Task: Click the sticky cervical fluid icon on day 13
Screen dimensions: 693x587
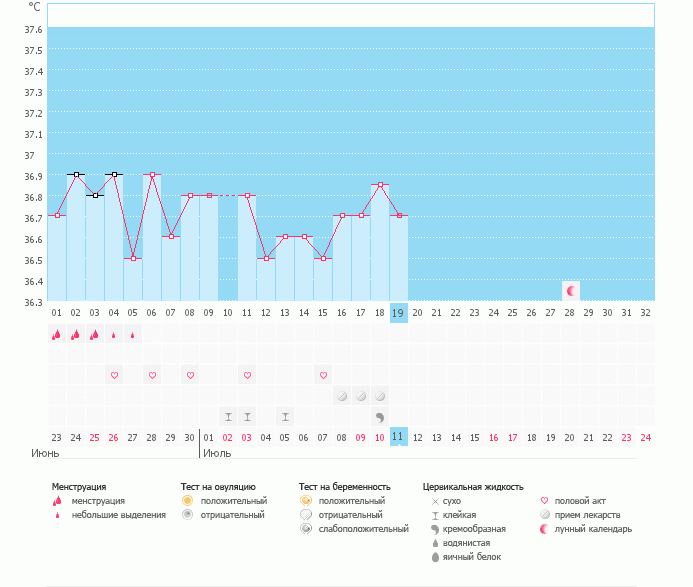Action: (285, 416)
